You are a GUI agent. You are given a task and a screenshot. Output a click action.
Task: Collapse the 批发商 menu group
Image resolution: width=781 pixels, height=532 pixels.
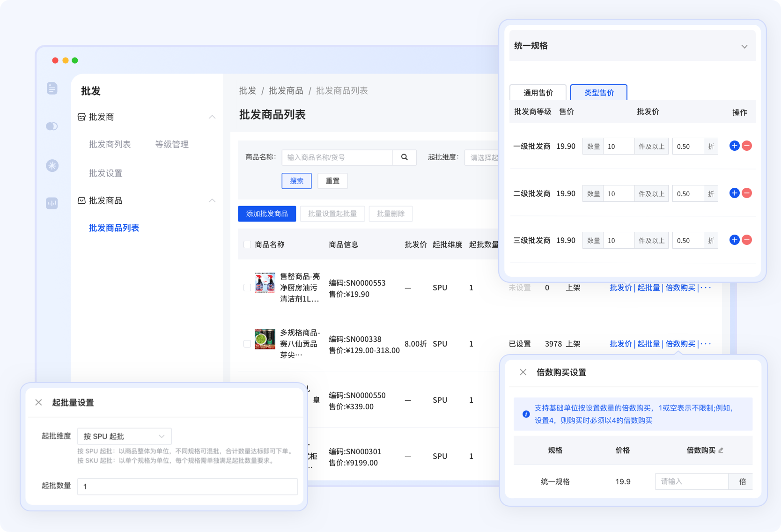[x=212, y=117]
